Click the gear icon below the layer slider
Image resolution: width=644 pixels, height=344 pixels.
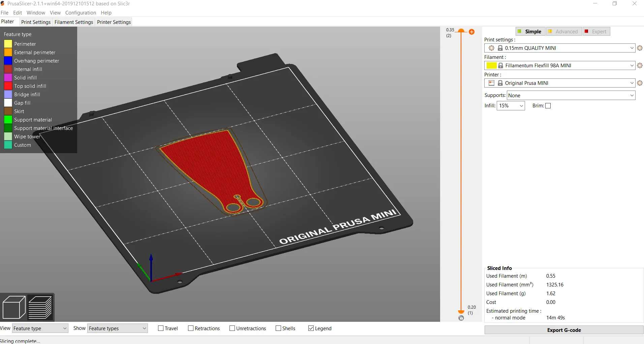coord(461,318)
